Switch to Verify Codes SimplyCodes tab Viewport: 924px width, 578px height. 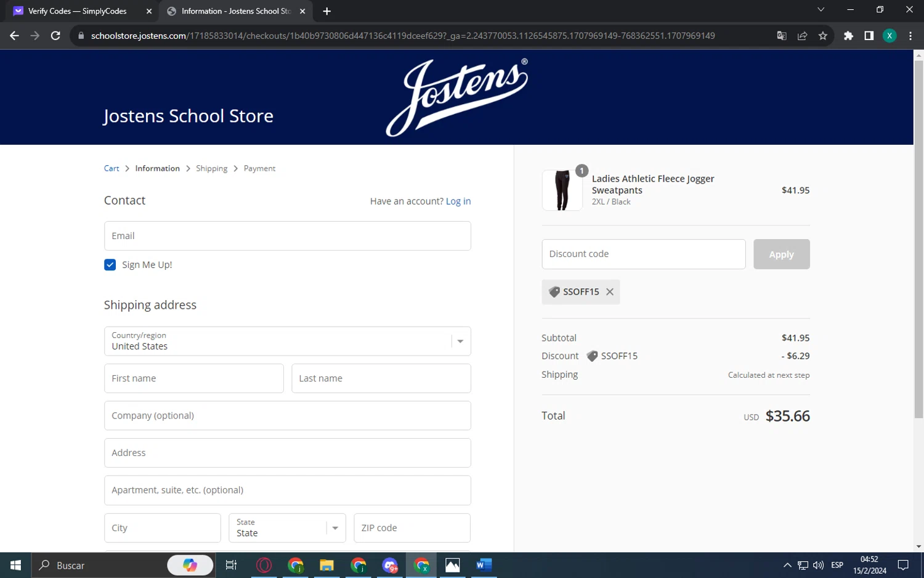(x=77, y=11)
